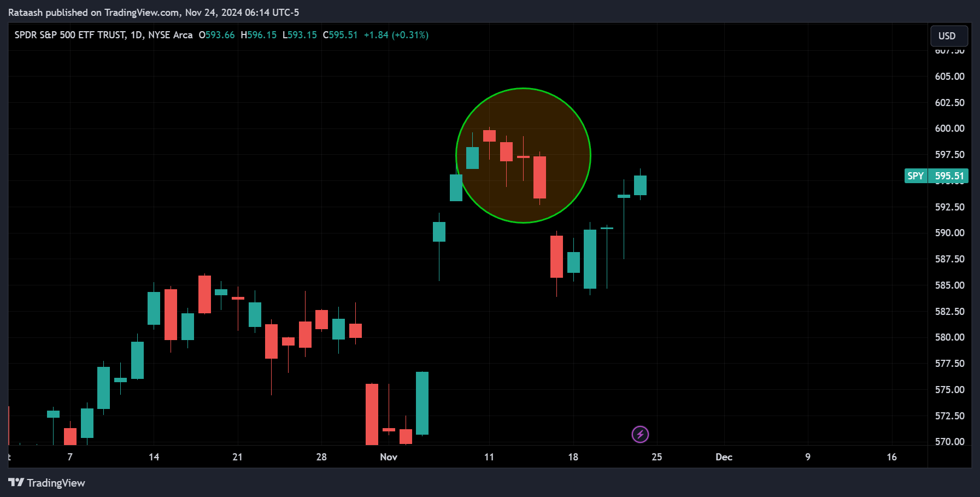Click the 575.00 price axis label
980x497 pixels.
tap(949, 390)
